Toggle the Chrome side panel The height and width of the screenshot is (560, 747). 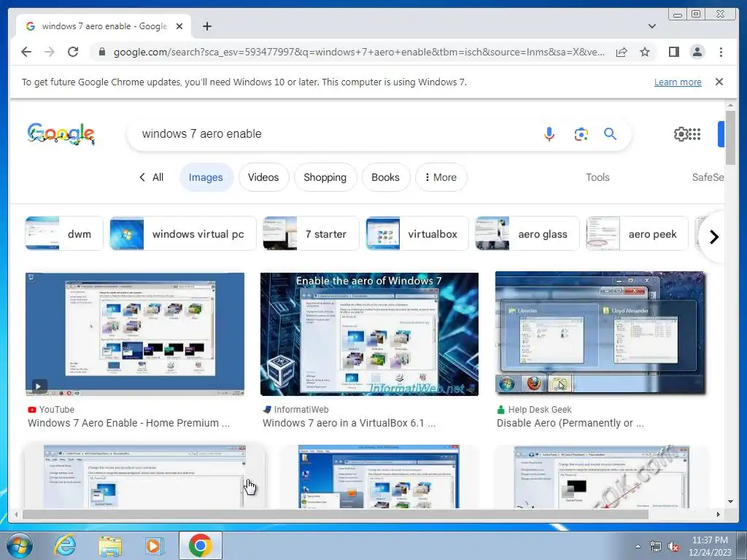(673, 52)
